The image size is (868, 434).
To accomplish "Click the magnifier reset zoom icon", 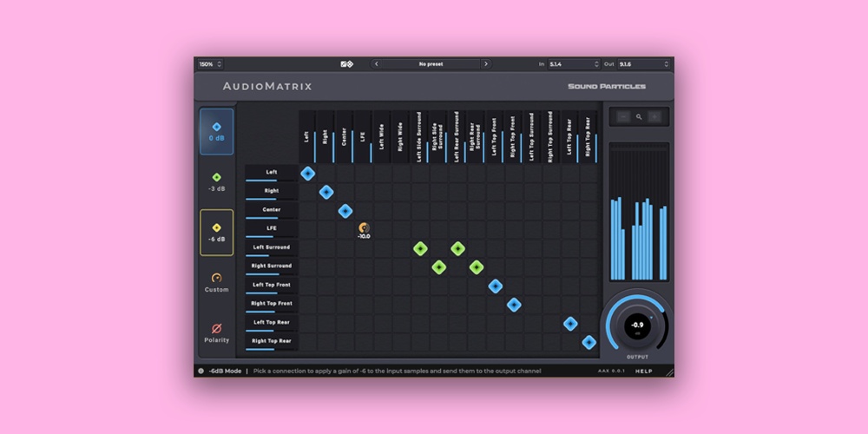I will pyautogui.click(x=639, y=116).
